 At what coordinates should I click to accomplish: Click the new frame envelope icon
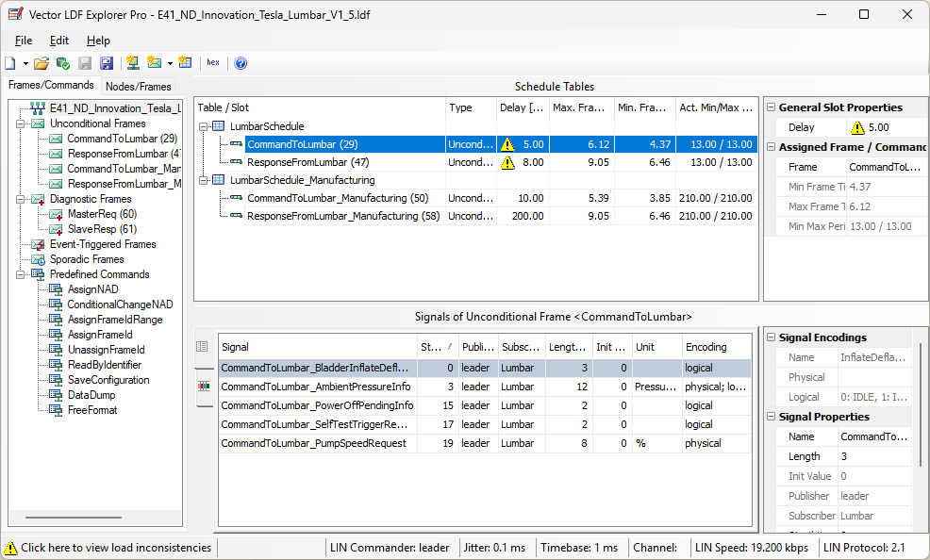coord(155,63)
